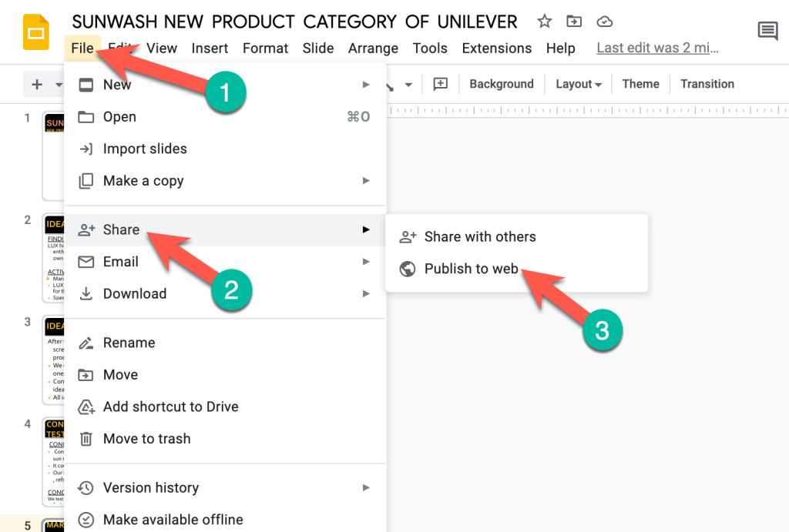Viewport: 789px width, 532px height.
Task: Click the cloud document status icon
Action: pos(605,22)
